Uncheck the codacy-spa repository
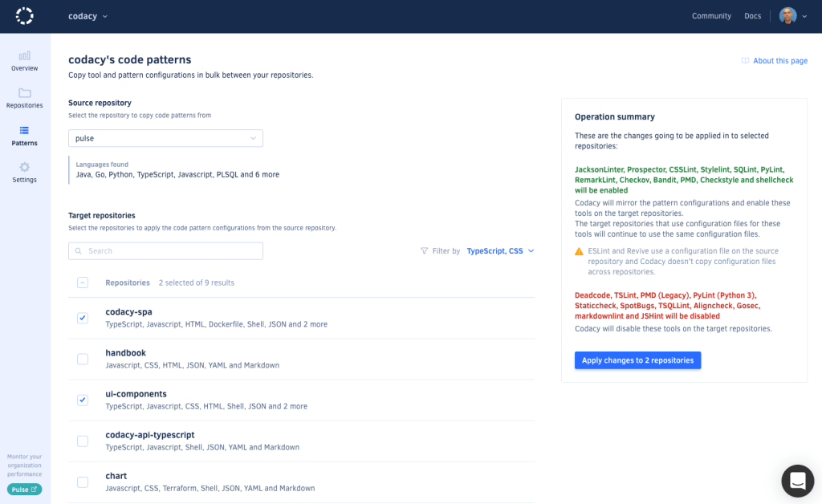The height and width of the screenshot is (504, 822). click(x=82, y=318)
